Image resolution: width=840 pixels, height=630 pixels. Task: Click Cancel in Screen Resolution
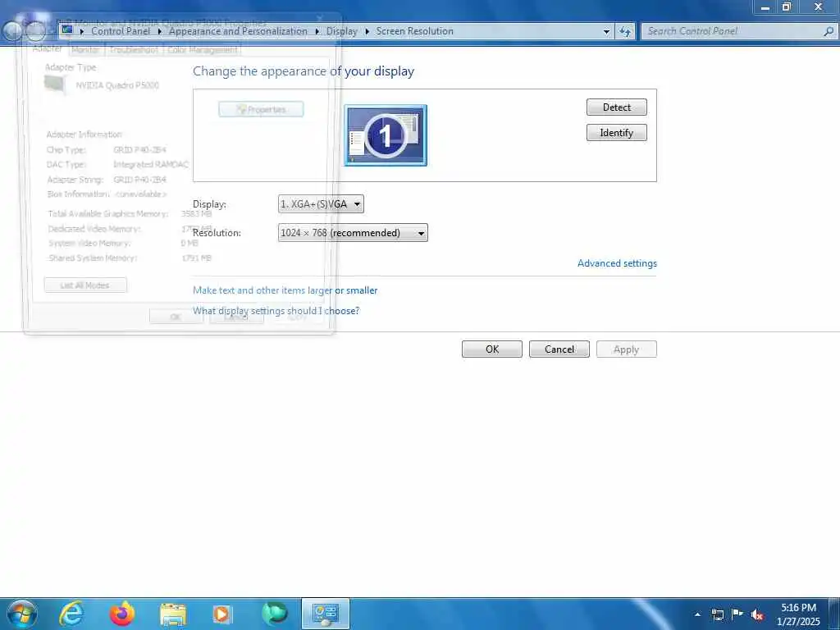(x=559, y=349)
